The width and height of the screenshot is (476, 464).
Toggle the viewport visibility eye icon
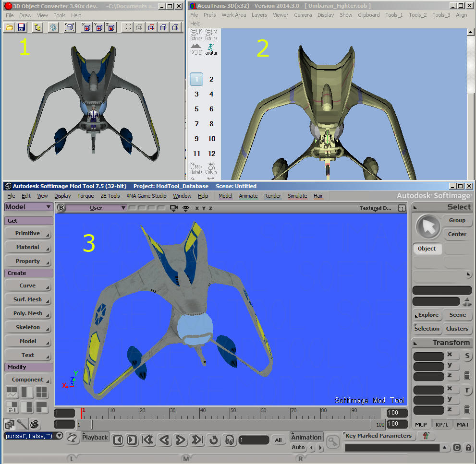point(186,208)
